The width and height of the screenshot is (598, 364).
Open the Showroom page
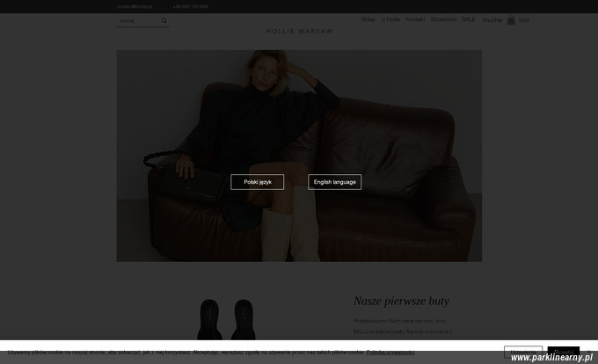pyautogui.click(x=443, y=19)
